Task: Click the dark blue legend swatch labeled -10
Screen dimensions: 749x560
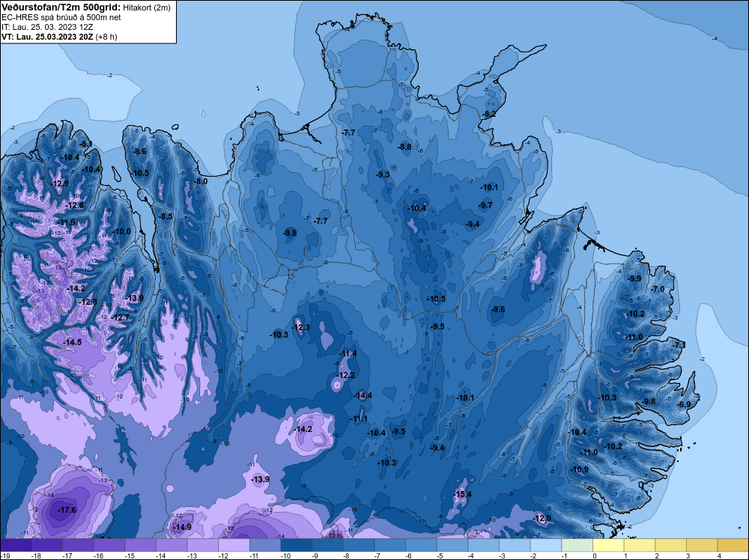Action: coord(296,545)
